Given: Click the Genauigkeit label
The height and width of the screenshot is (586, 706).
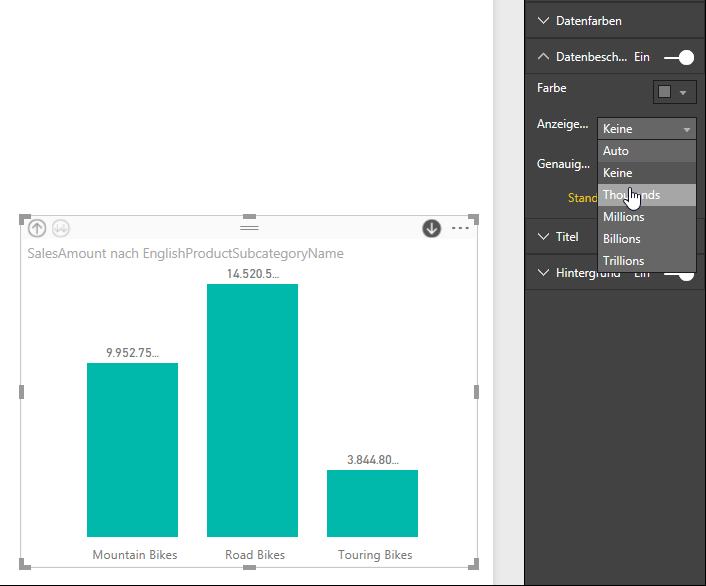Looking at the screenshot, I should tap(563, 164).
